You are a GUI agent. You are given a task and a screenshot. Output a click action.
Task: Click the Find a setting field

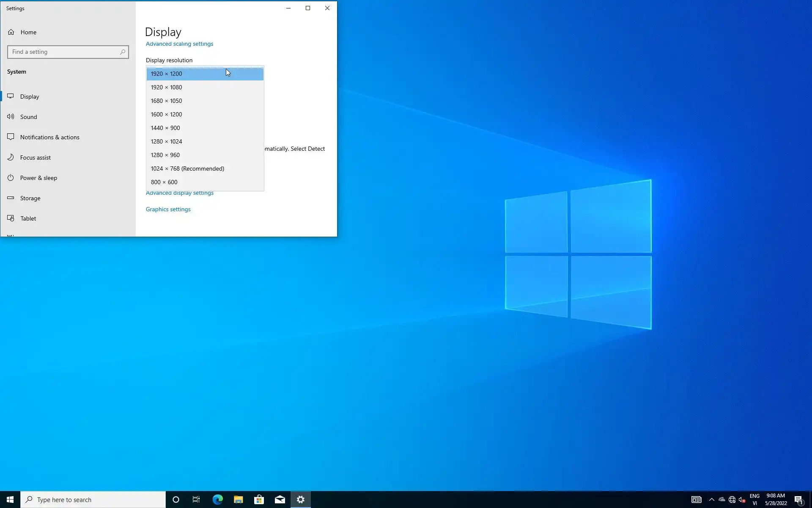(x=63, y=52)
